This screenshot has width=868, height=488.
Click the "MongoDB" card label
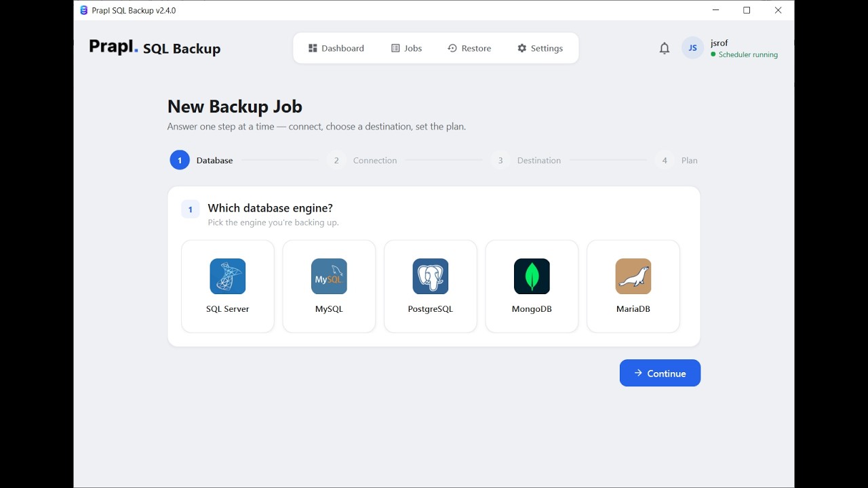(x=532, y=309)
